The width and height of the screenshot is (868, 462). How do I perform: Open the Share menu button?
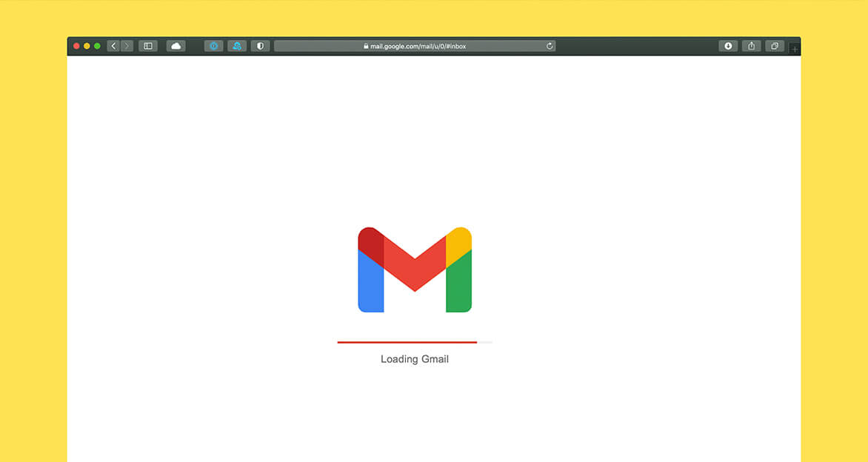(x=751, y=46)
